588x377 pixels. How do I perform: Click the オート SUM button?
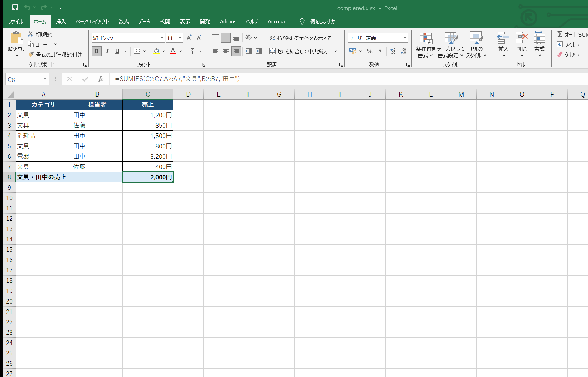572,34
